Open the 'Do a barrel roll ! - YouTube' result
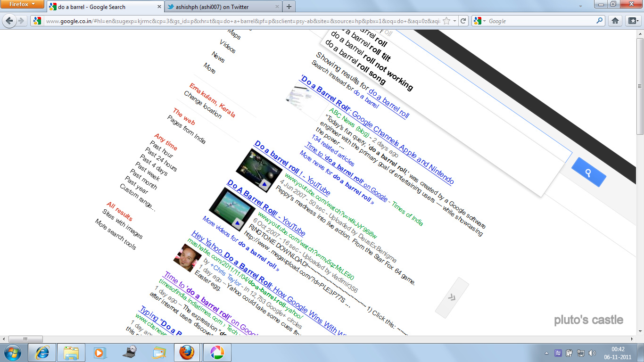The width and height of the screenshot is (644, 362). click(x=292, y=168)
